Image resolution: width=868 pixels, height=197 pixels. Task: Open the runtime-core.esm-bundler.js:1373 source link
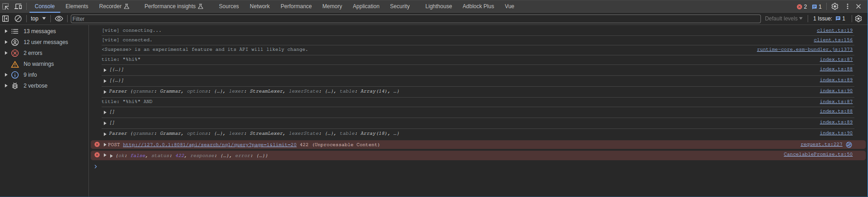[804, 49]
